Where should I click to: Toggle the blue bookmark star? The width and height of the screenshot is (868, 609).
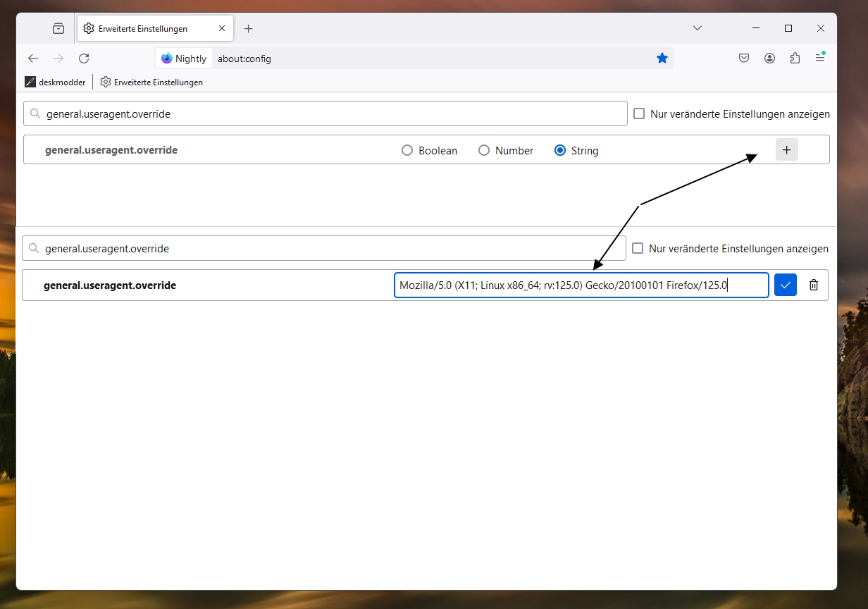point(662,59)
